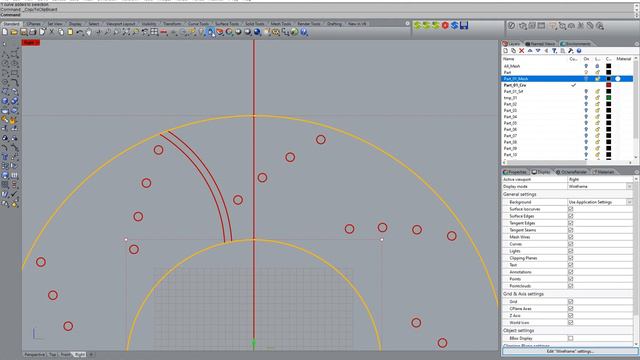Add a viewport tab with the plus button
640x360 pixels.
[x=91, y=355]
